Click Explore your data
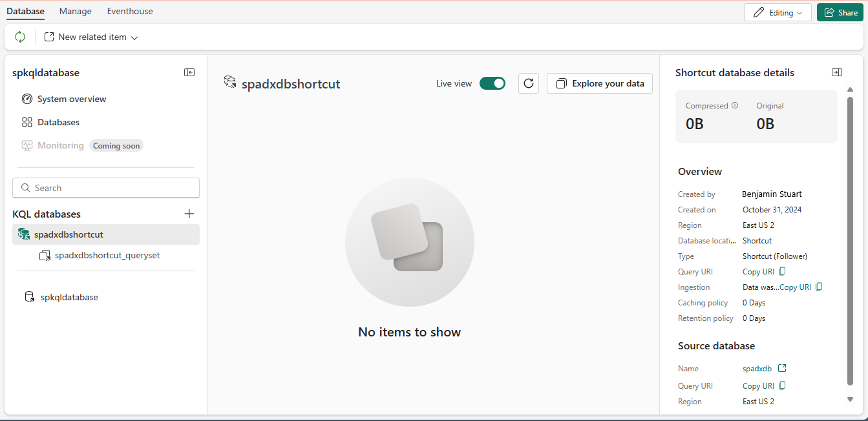868x421 pixels. [599, 83]
